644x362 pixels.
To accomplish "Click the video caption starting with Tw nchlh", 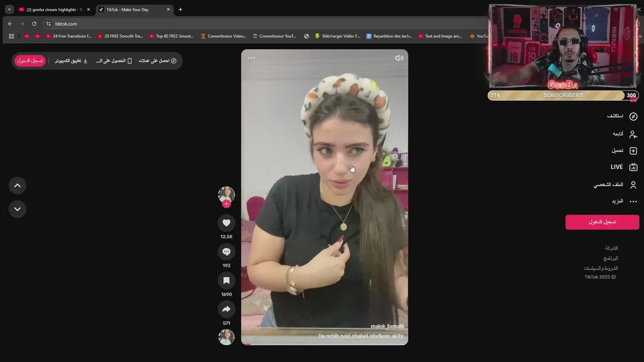I will click(x=361, y=336).
